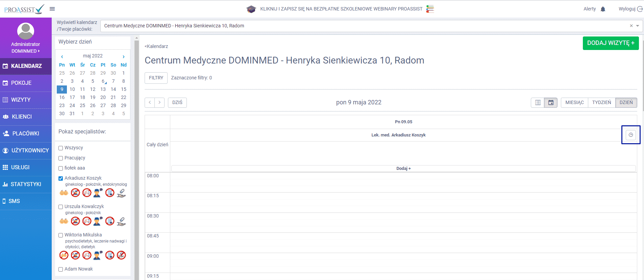The height and width of the screenshot is (280, 644).
Task: Open USŁUGI in sidebar
Action: pos(26,168)
